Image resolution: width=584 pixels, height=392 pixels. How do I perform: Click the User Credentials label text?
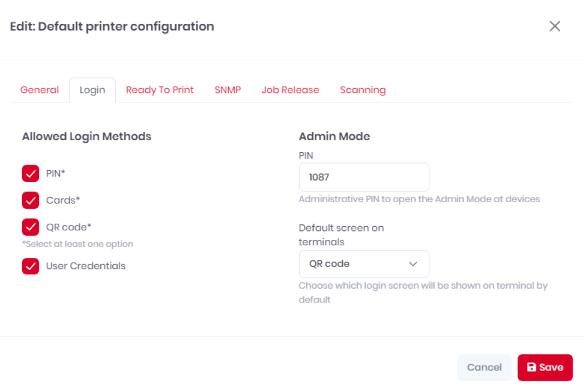pos(85,266)
